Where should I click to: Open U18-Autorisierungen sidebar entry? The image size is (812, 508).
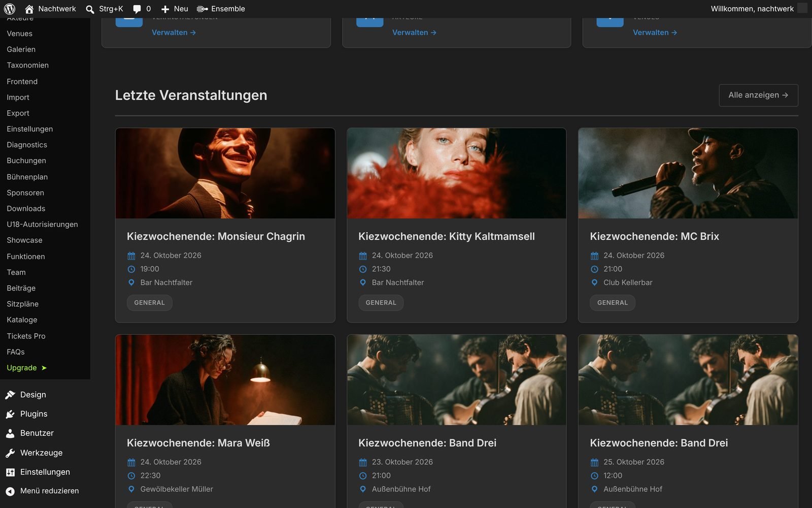[43, 225]
